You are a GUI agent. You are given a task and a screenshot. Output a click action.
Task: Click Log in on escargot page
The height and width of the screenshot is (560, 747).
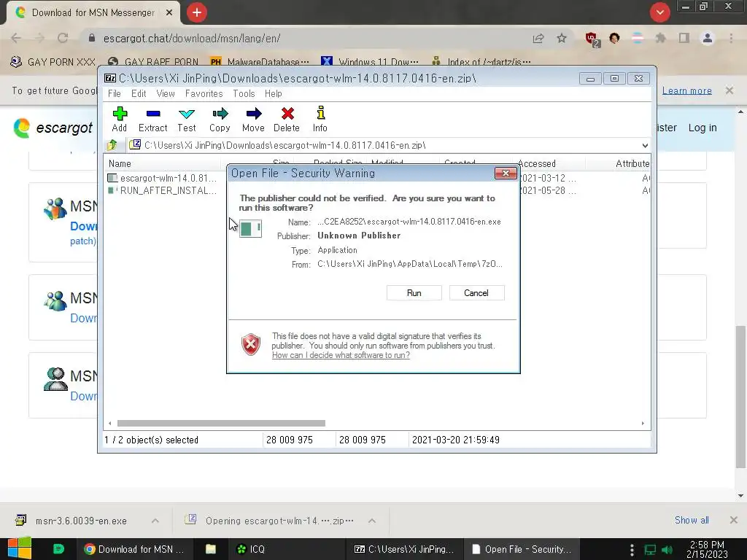(703, 128)
